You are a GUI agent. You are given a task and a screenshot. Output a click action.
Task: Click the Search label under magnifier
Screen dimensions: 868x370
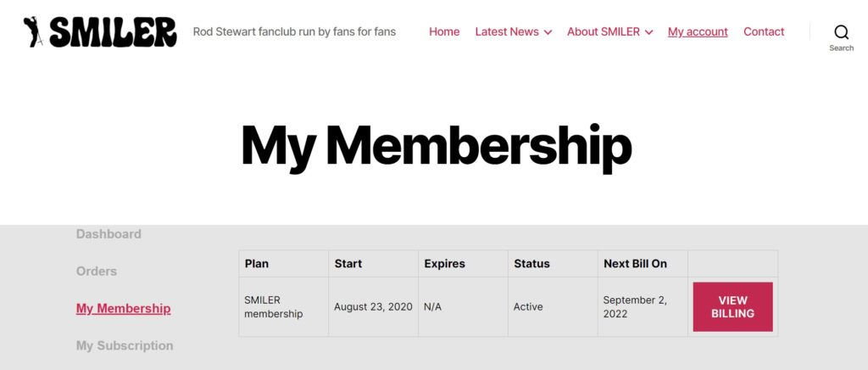point(842,48)
